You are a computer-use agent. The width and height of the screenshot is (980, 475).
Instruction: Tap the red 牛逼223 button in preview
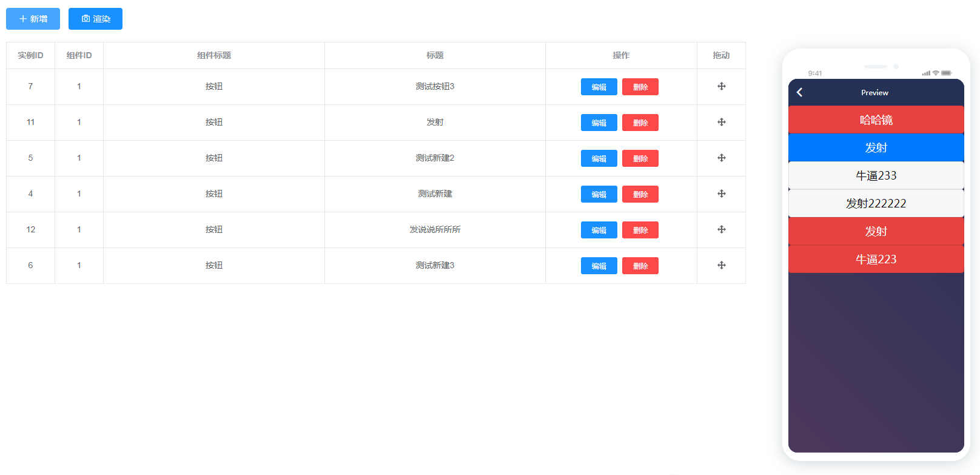click(876, 259)
